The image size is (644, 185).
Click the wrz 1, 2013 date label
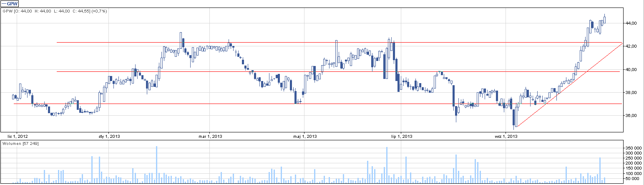[505, 136]
